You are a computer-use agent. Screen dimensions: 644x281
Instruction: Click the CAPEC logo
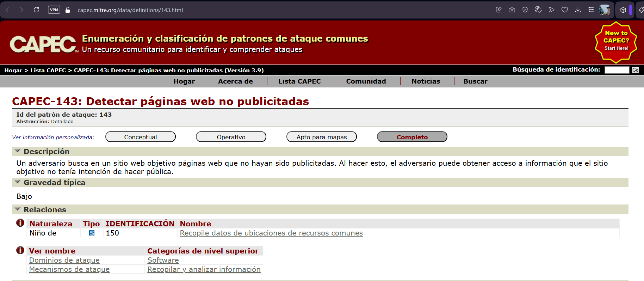coord(44,44)
